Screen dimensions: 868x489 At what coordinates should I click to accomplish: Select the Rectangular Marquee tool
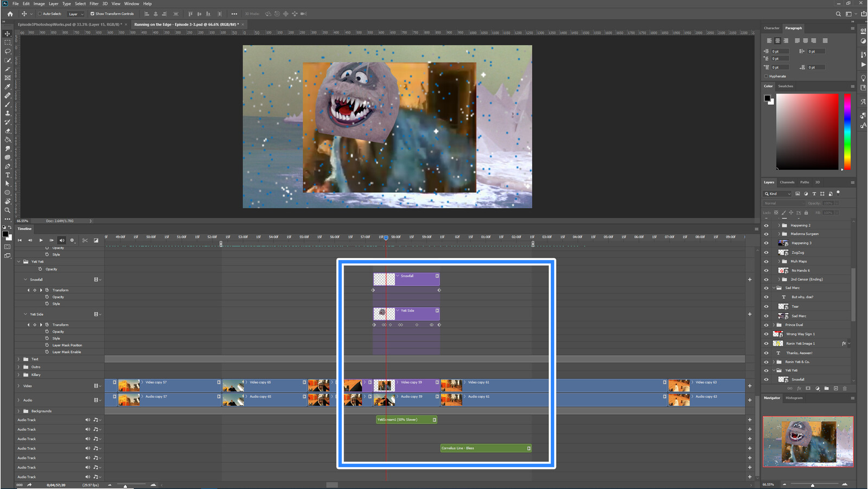click(x=8, y=42)
